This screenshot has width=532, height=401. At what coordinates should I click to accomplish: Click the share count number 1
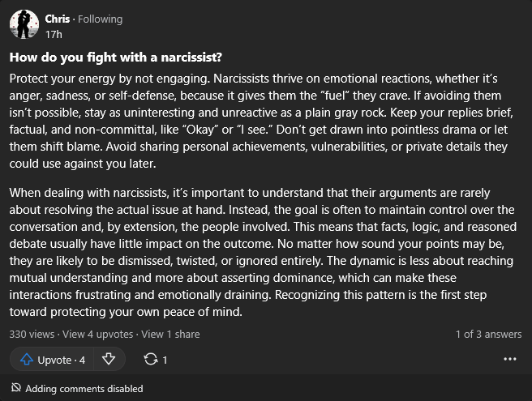(165, 360)
